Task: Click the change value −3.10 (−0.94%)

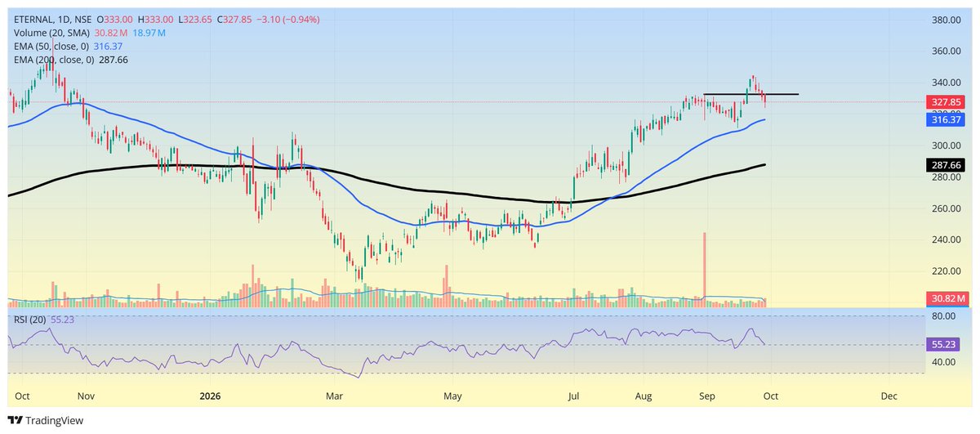Action: (x=289, y=19)
